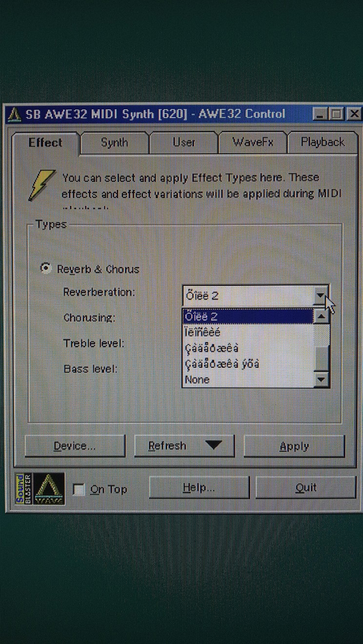Select the Reverb & Chorus radio button

46,268
